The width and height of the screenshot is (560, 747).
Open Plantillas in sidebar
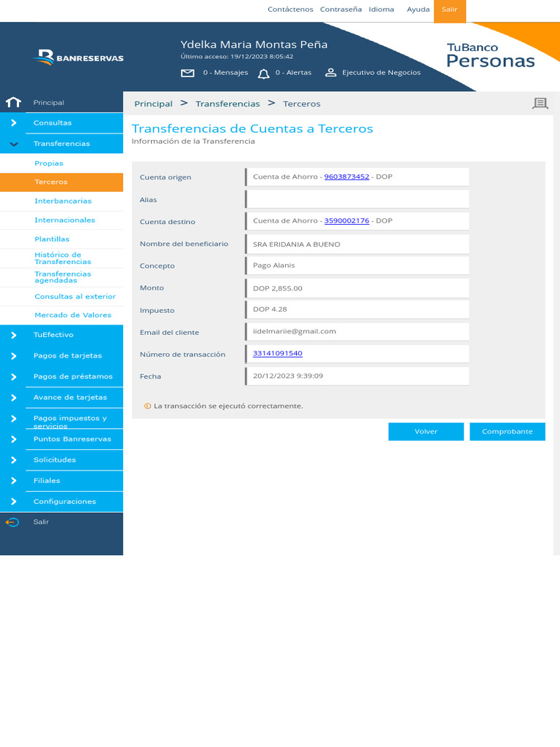click(61, 239)
